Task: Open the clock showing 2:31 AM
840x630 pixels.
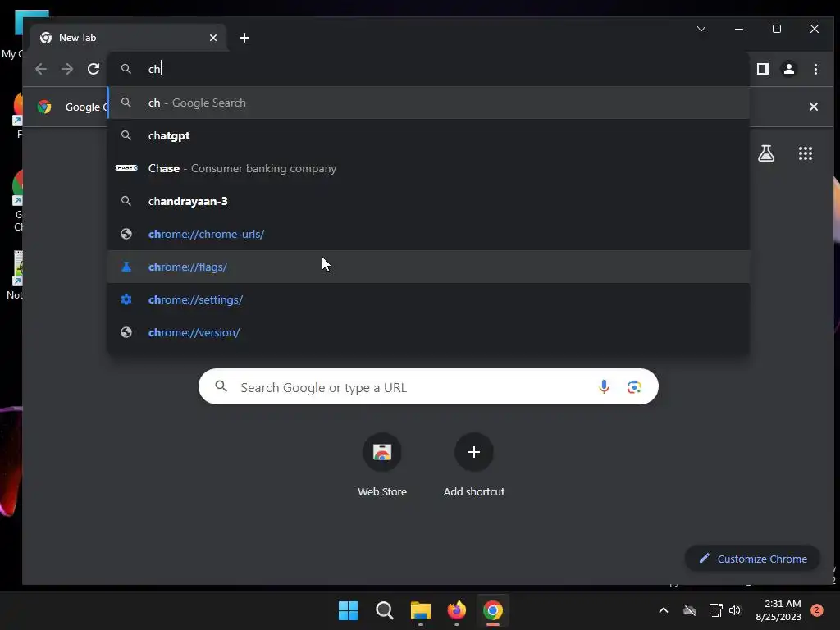Action: 778,610
